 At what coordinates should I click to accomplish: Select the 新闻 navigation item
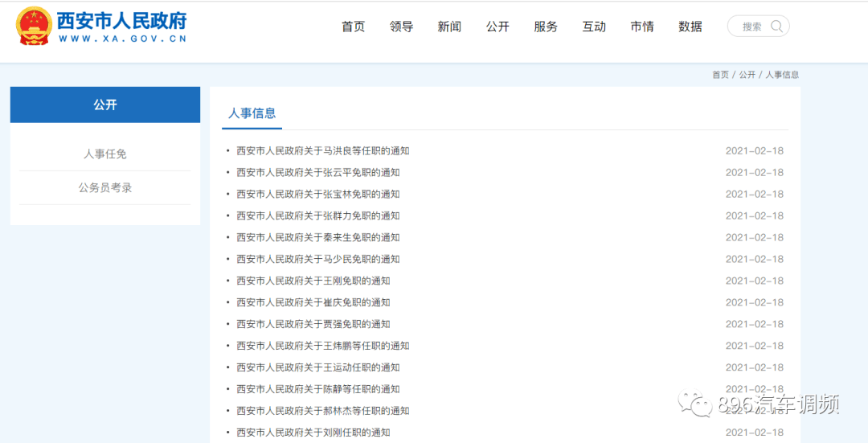(x=449, y=27)
